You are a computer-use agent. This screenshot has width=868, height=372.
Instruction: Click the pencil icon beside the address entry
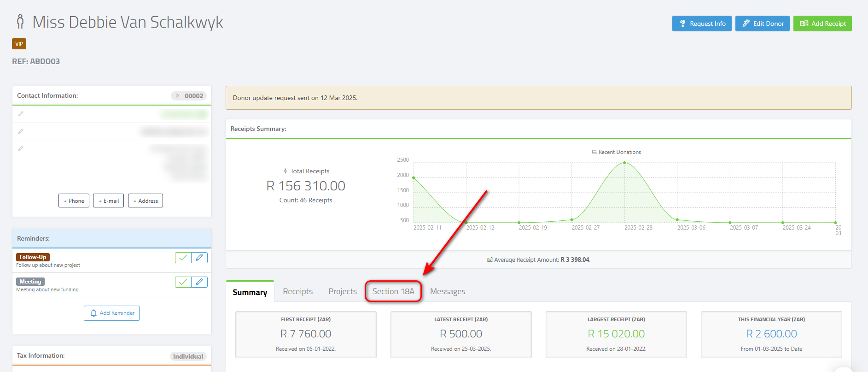pyautogui.click(x=21, y=148)
